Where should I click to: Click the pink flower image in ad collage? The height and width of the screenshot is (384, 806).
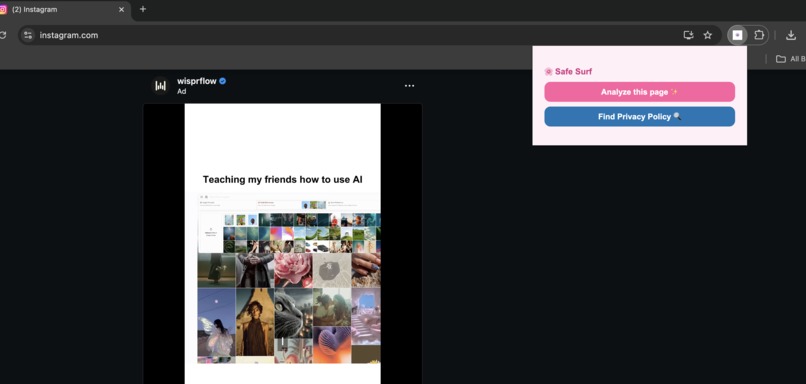coord(293,270)
